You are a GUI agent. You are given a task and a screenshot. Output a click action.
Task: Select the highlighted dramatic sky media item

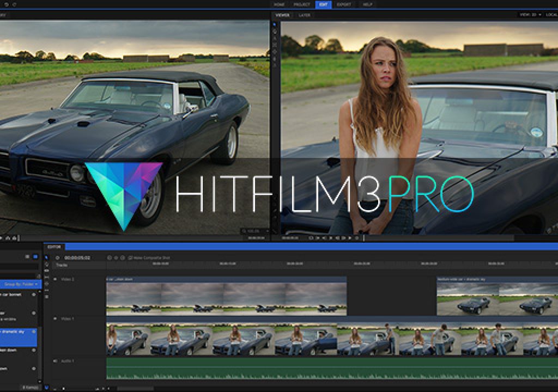(18, 337)
